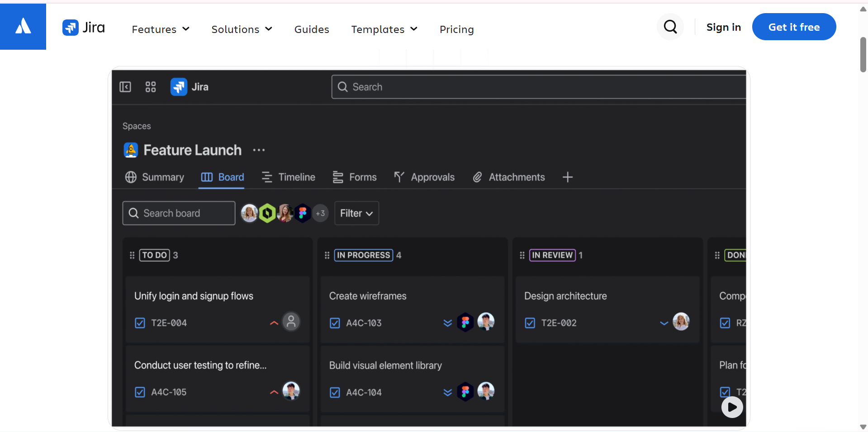Click the Atlassian logo icon
Image resolution: width=868 pixels, height=432 pixels.
[23, 26]
